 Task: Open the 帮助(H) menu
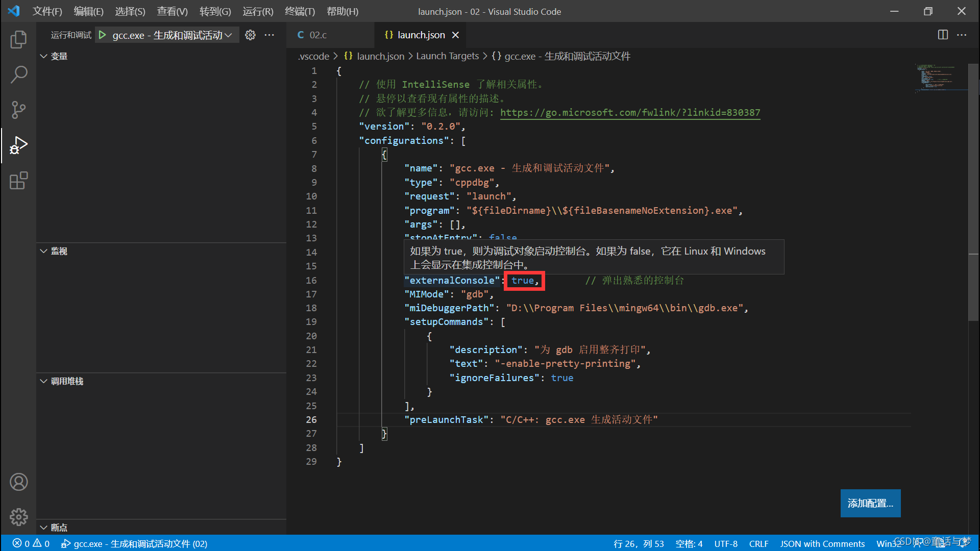342,11
